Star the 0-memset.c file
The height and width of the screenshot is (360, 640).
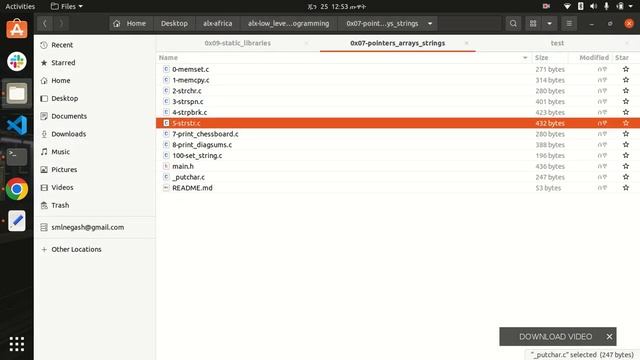coord(626,69)
